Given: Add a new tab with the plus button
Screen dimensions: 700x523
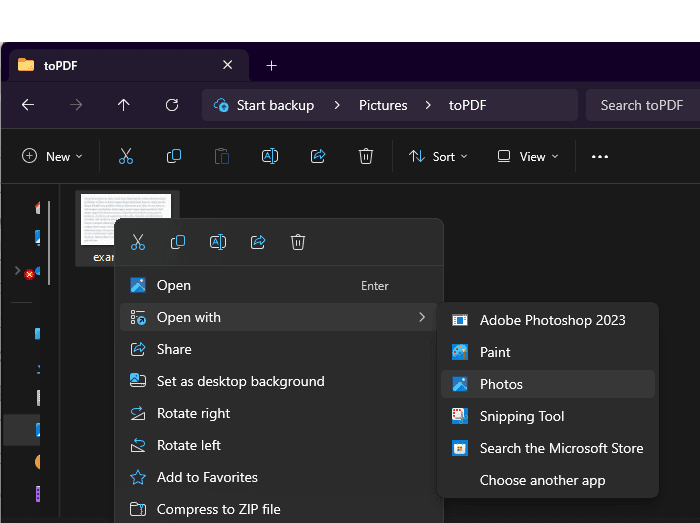Looking at the screenshot, I should (271, 66).
